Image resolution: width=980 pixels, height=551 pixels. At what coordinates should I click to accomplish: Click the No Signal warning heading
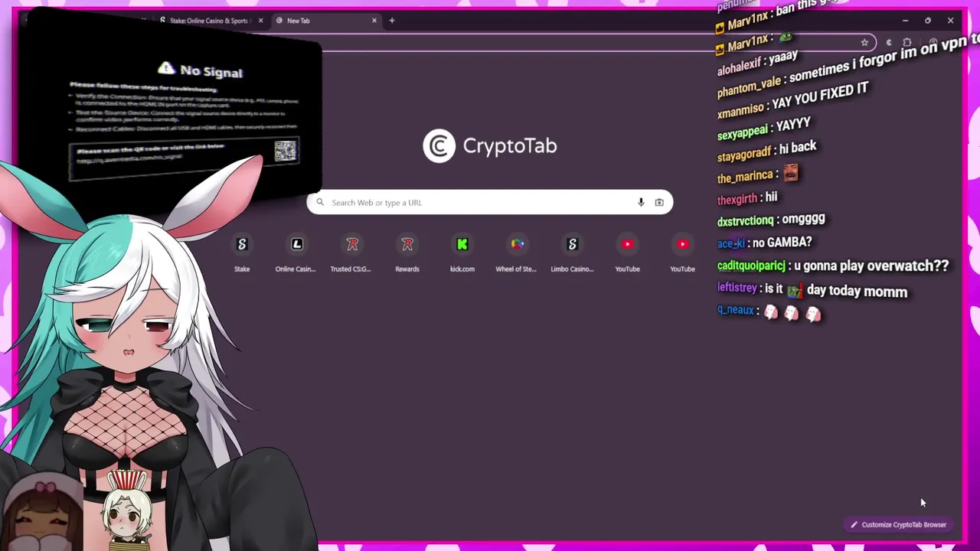(201, 70)
